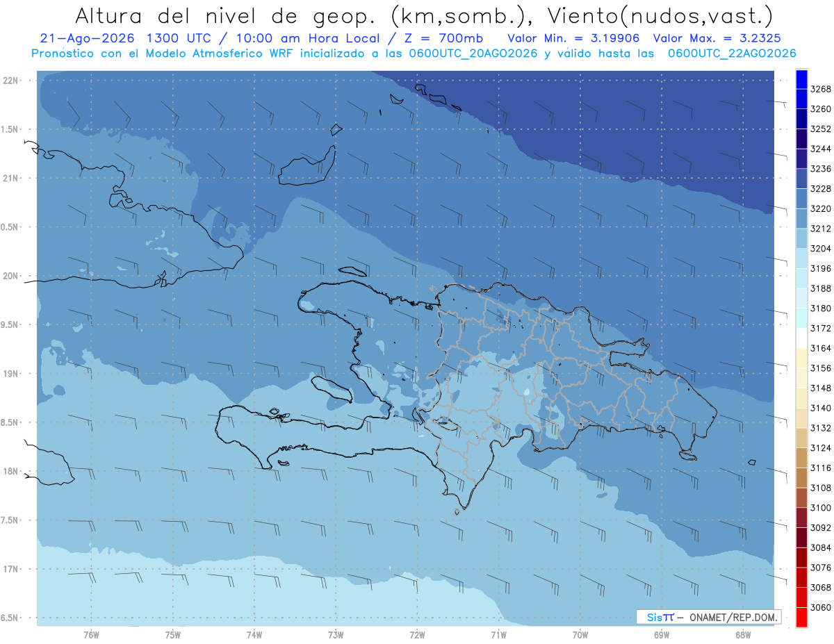Click the legend value 3196

coord(821,268)
